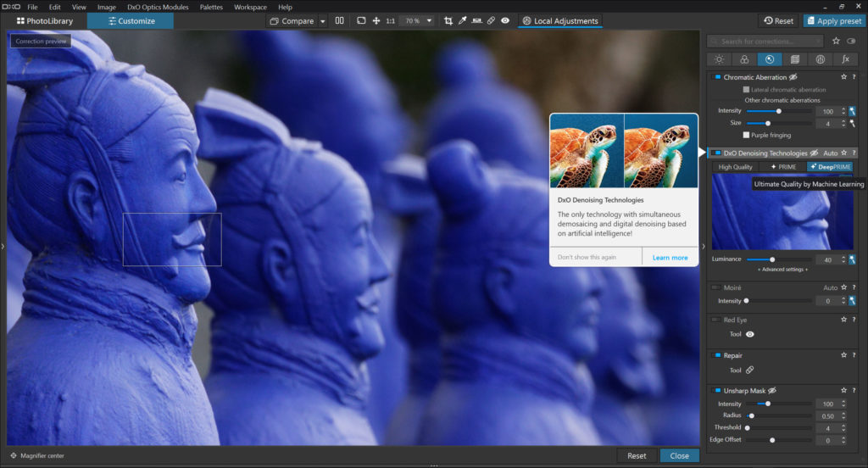Set zoom to 1:1
868x468 pixels.
click(390, 21)
